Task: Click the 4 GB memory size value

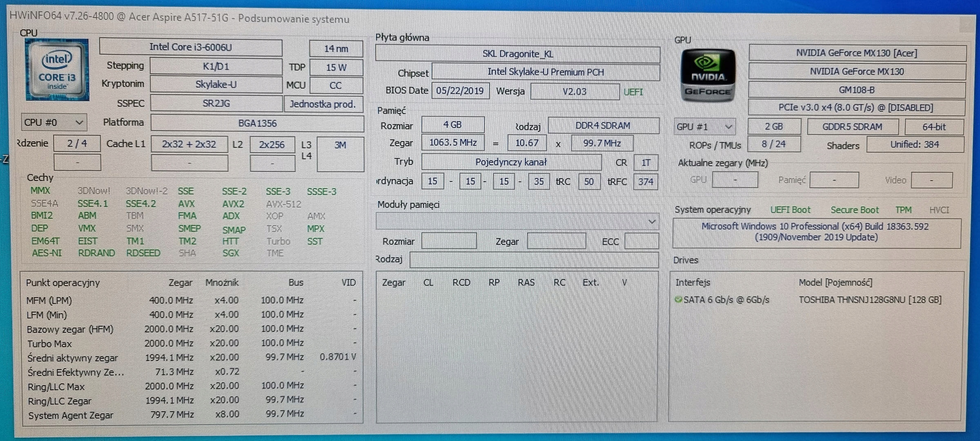Action: [x=453, y=125]
